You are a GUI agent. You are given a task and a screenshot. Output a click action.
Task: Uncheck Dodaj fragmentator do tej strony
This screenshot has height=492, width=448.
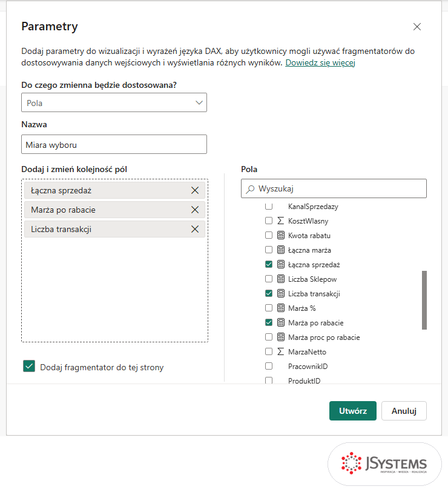point(29,366)
